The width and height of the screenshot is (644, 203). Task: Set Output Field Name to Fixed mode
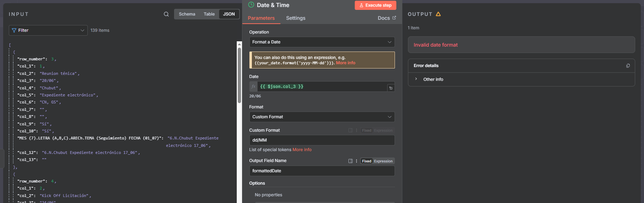[x=366, y=161]
